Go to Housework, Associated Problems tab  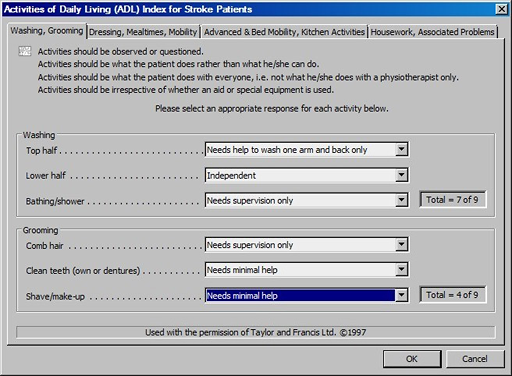tap(432, 32)
